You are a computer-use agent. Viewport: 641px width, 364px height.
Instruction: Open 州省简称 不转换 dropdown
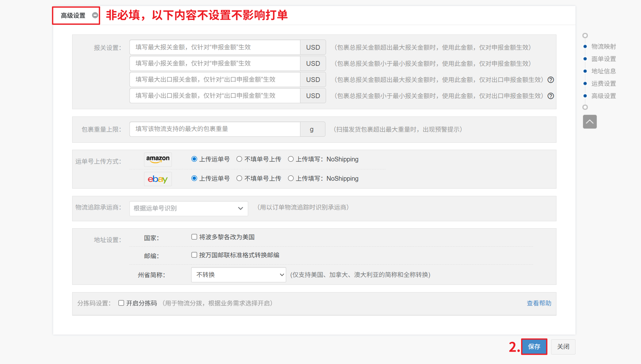coord(238,275)
